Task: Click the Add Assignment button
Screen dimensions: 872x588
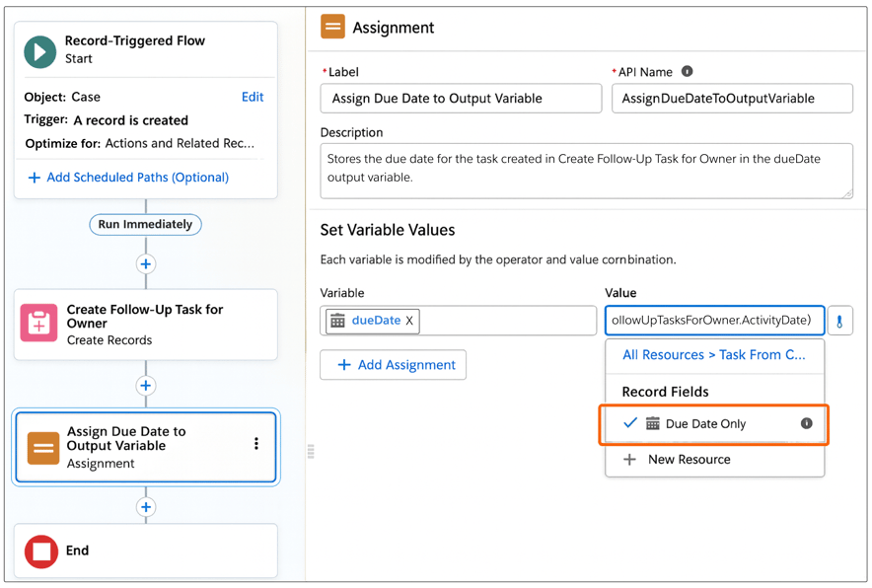Action: pos(394,365)
